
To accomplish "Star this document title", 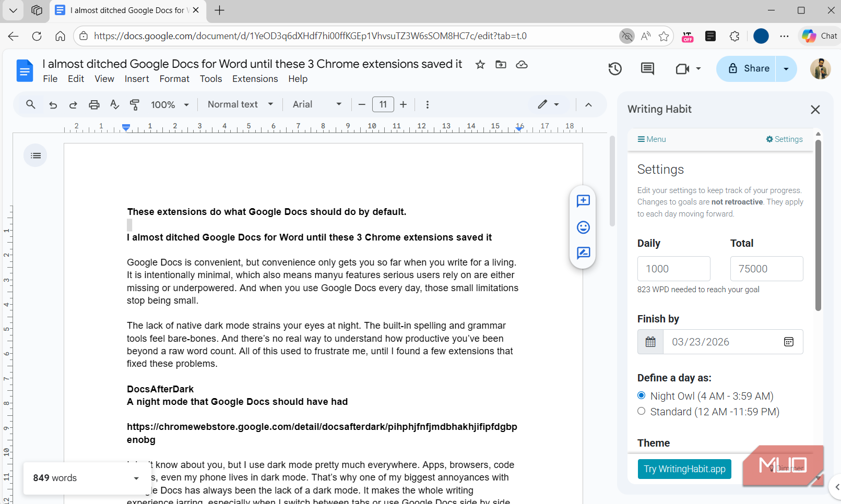I will (480, 65).
